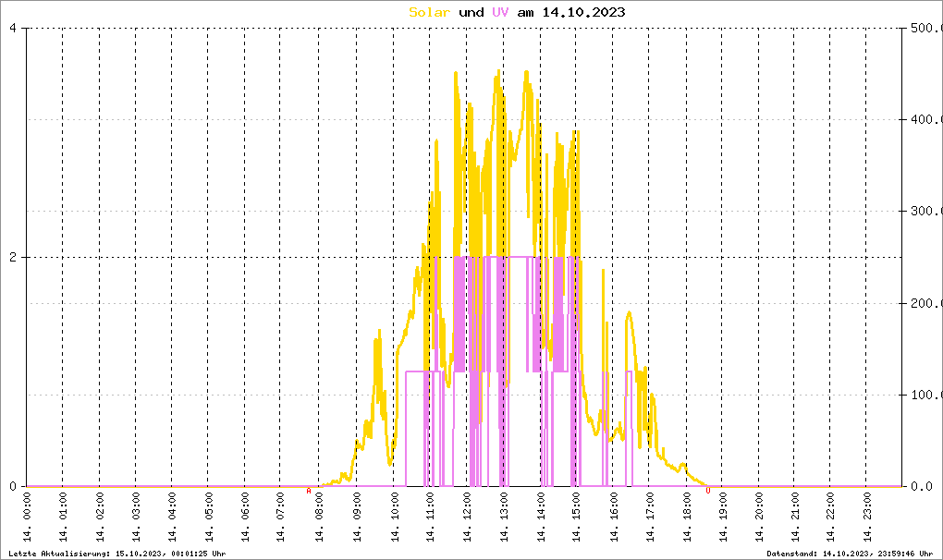This screenshot has height=560, width=943.
Task: Click the right axis value '200.0'
Action: pyautogui.click(x=925, y=303)
